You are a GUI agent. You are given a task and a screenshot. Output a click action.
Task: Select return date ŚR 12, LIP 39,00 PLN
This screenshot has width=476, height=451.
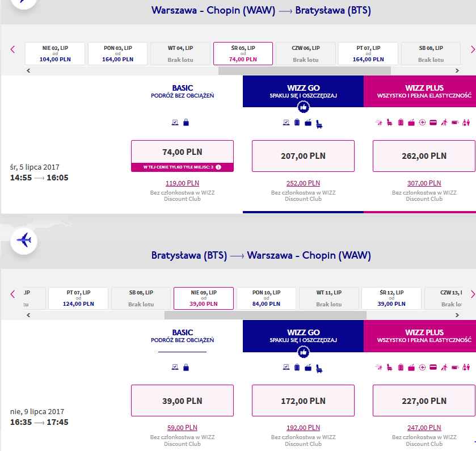click(x=391, y=298)
